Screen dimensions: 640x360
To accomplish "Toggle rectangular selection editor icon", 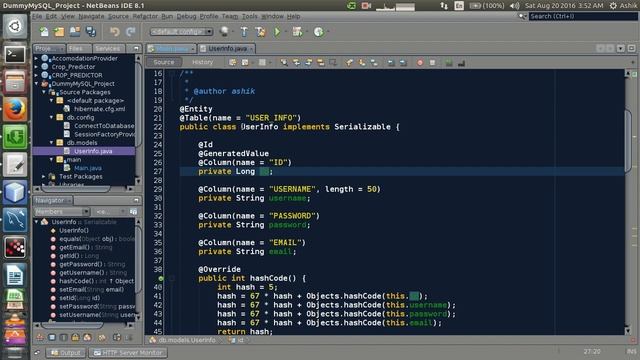I will click(x=333, y=62).
